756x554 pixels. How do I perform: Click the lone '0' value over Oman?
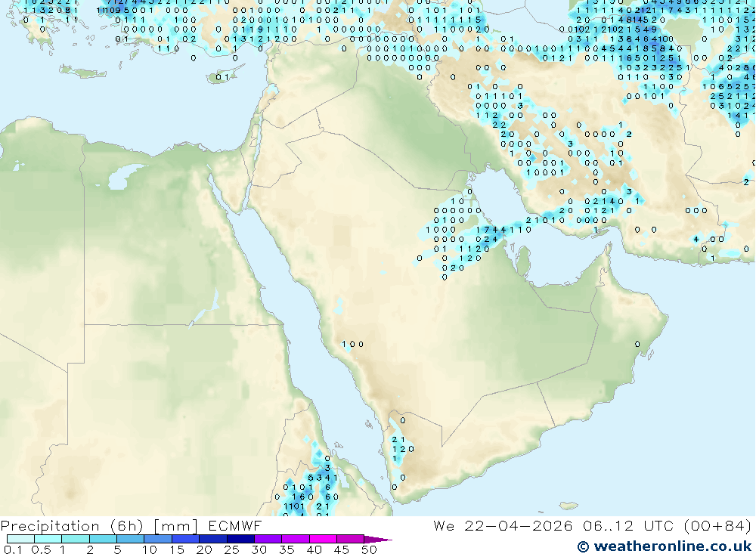coord(637,344)
